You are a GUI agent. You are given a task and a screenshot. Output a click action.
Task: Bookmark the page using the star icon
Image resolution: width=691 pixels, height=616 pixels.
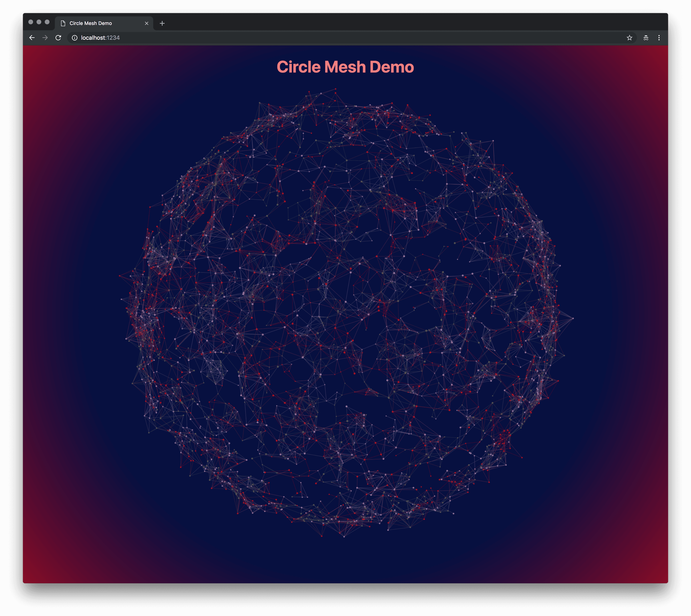630,38
